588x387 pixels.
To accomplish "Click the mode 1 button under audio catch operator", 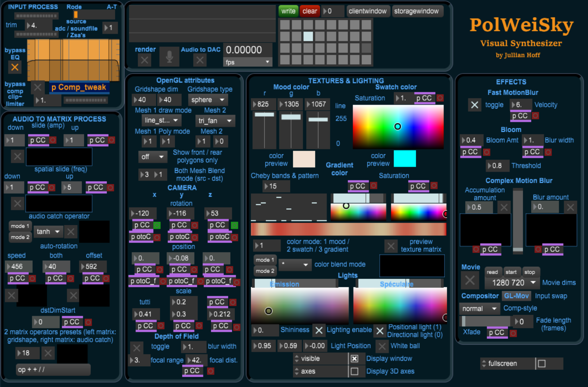I will pos(19,226).
